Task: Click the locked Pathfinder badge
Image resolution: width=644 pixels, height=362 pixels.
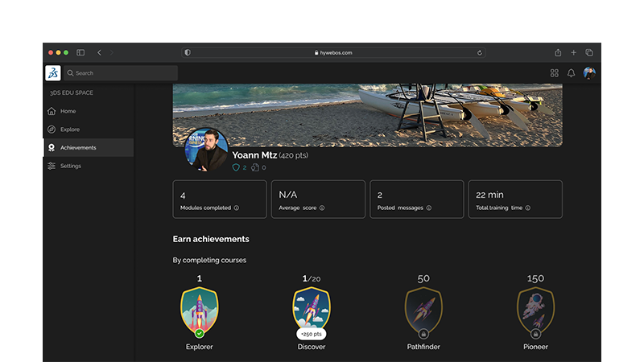Action: 423,311
